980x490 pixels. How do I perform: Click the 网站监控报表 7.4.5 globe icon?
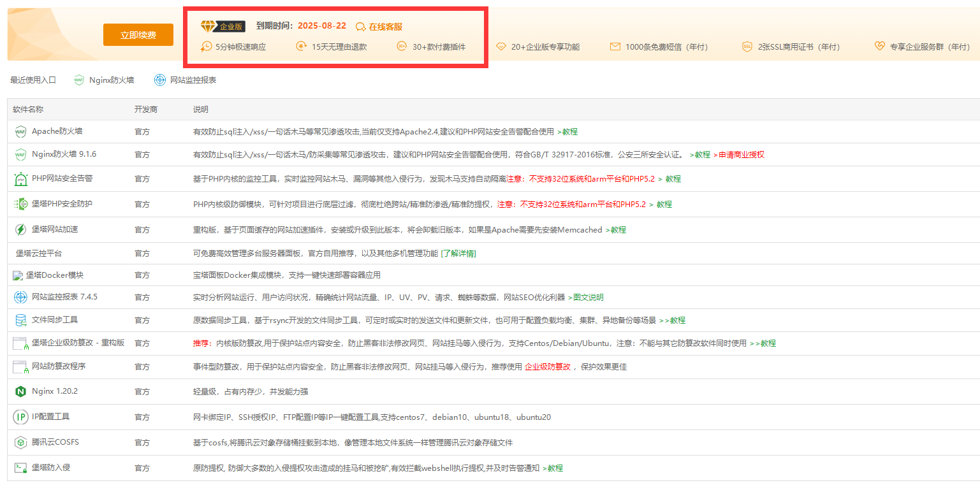click(x=20, y=297)
